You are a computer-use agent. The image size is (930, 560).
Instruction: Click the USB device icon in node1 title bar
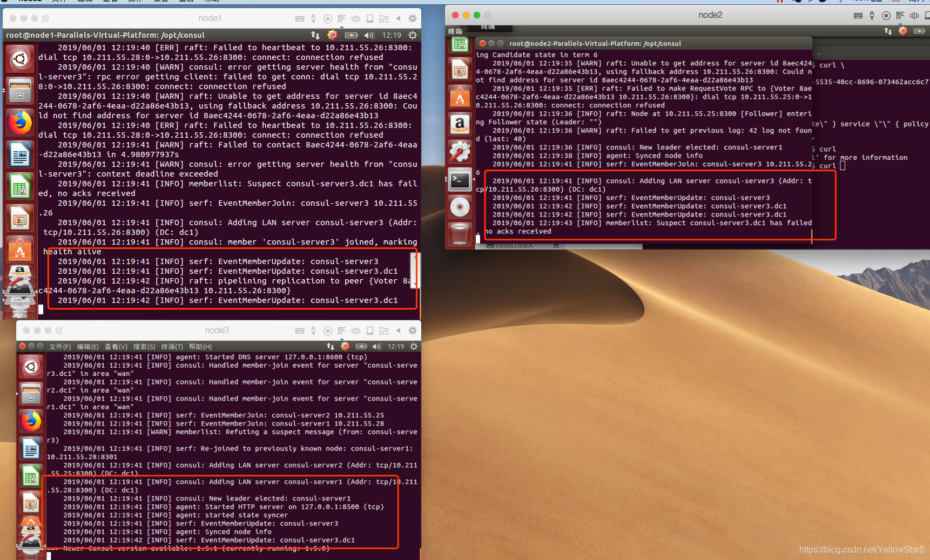click(x=370, y=19)
